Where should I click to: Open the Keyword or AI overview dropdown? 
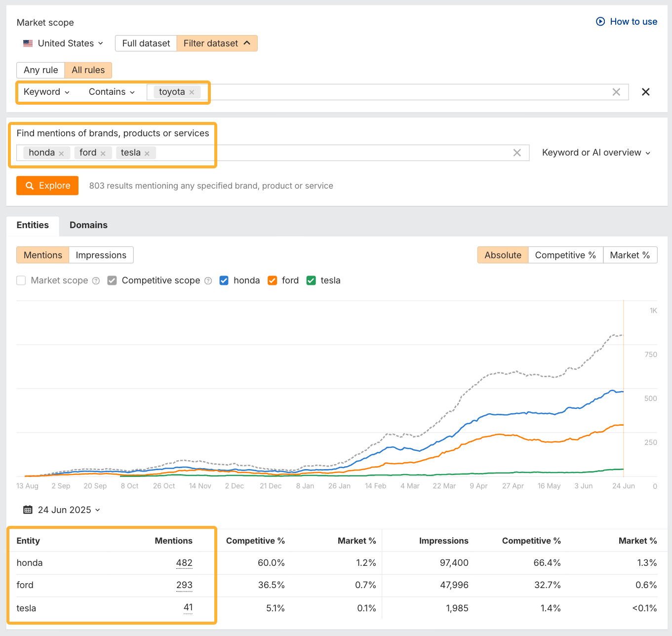tap(595, 153)
